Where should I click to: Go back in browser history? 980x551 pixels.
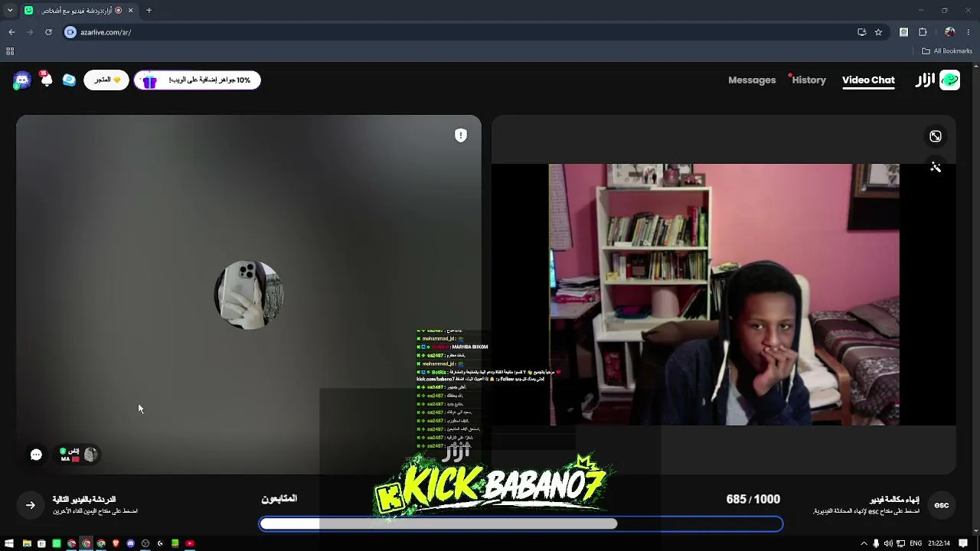pyautogui.click(x=11, y=32)
